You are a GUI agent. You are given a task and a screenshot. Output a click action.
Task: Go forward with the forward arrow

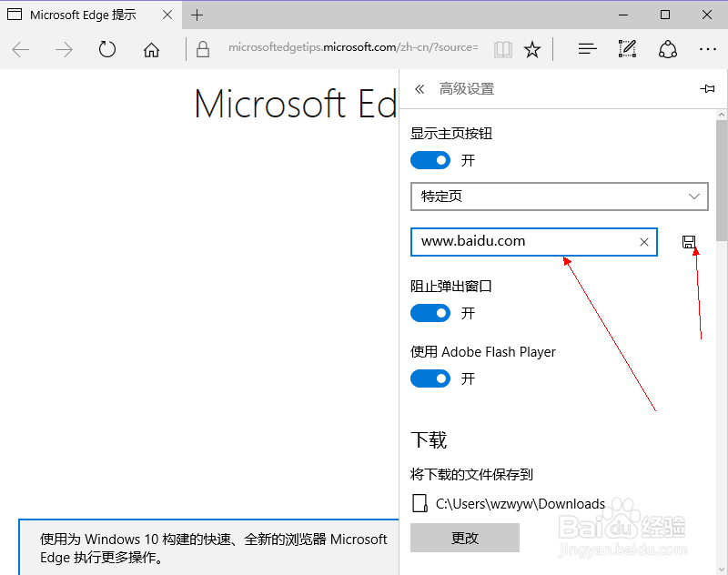click(64, 49)
